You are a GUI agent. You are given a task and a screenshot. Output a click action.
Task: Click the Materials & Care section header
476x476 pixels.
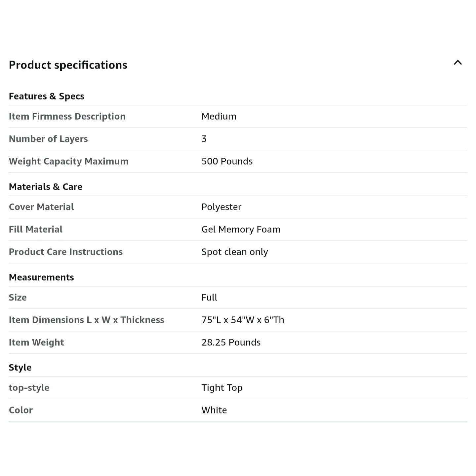click(45, 187)
